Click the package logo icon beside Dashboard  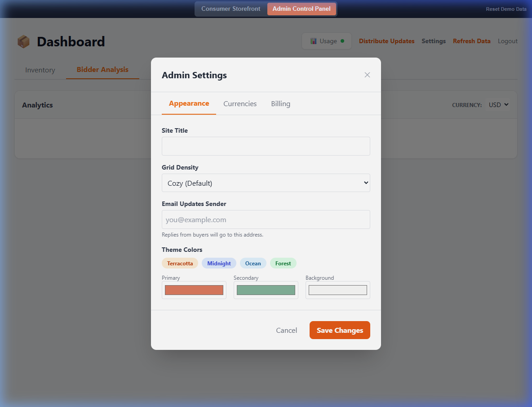pos(23,41)
